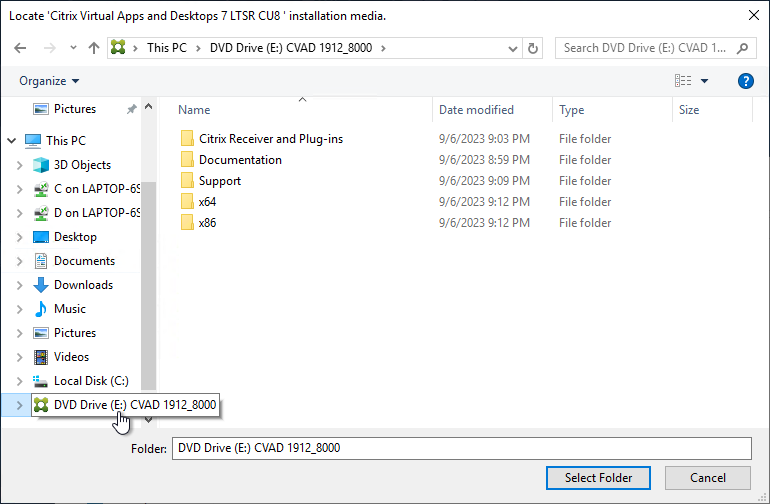
Task: Sort by the Name column header
Action: (194, 110)
